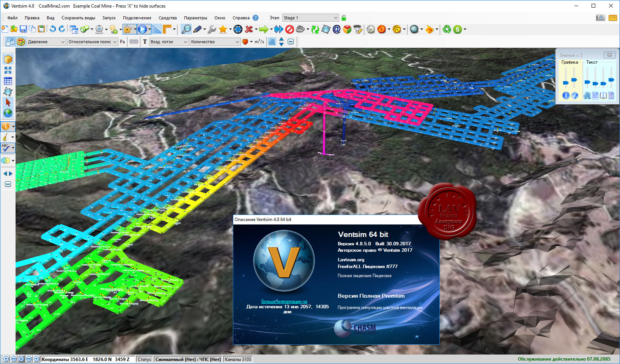Click the Больше информации на link
The image size is (620, 364).
coord(284,301)
